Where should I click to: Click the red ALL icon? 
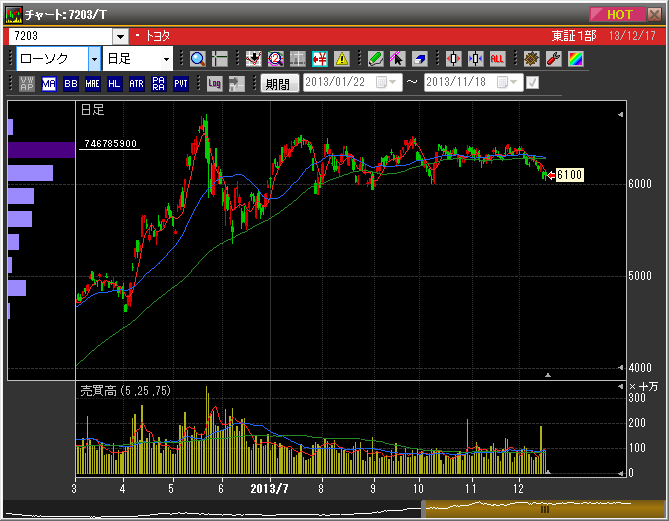497,59
